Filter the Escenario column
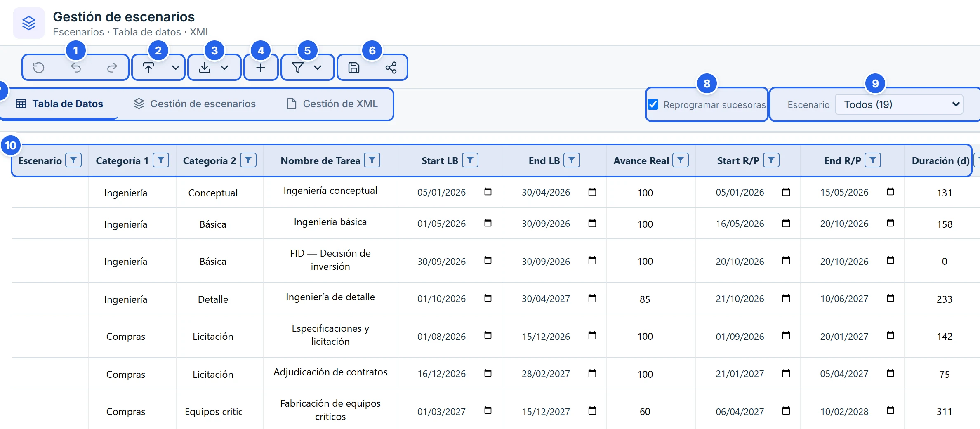Viewport: 980px width, 429px height. click(73, 160)
